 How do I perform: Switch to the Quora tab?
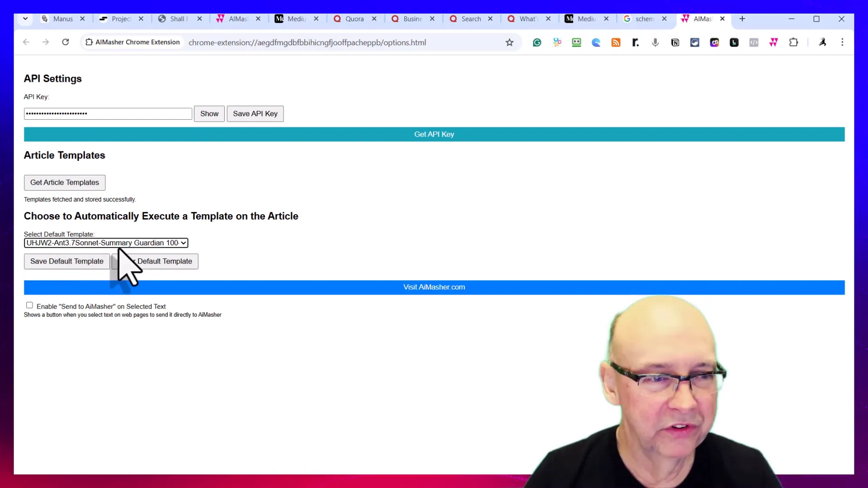pos(354,19)
